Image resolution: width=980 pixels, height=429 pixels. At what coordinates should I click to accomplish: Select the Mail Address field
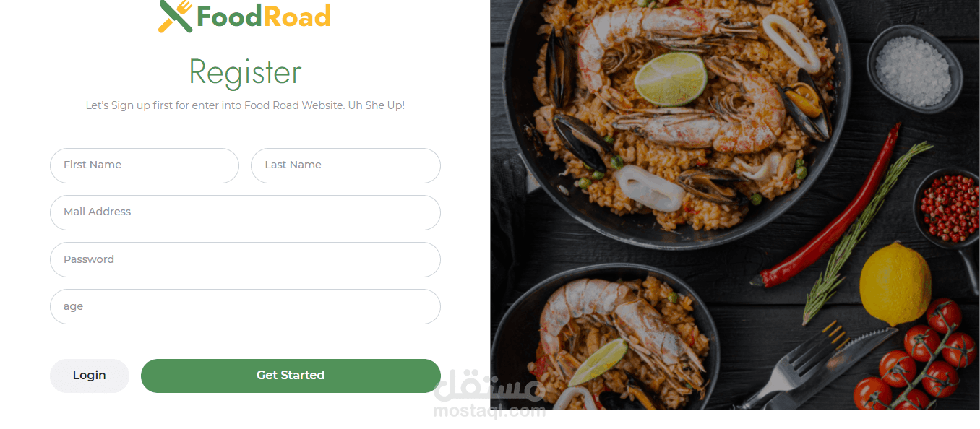coord(245,212)
